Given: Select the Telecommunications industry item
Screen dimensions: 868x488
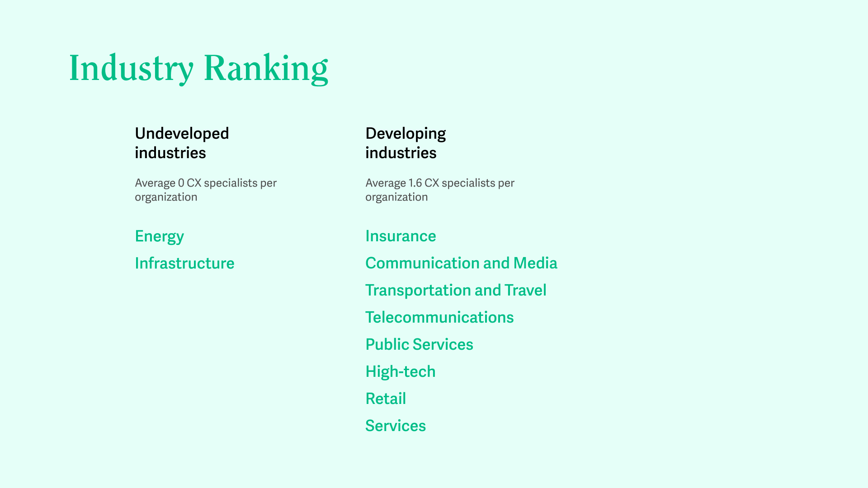Looking at the screenshot, I should 439,316.
